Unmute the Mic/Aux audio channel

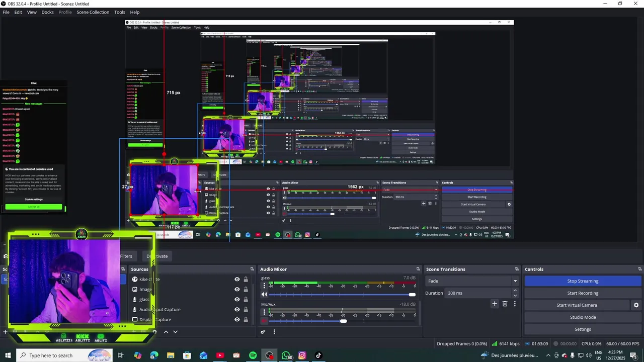tap(264, 321)
